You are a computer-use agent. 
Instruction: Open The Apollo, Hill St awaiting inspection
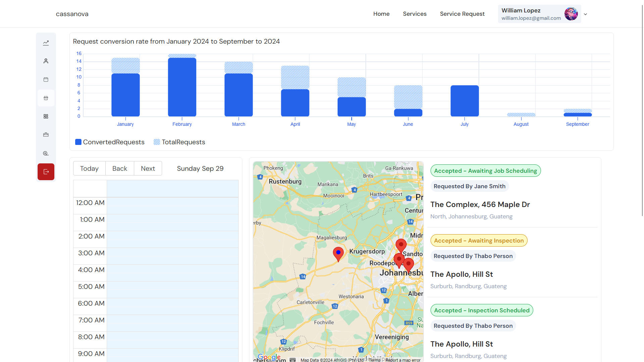[461, 274]
